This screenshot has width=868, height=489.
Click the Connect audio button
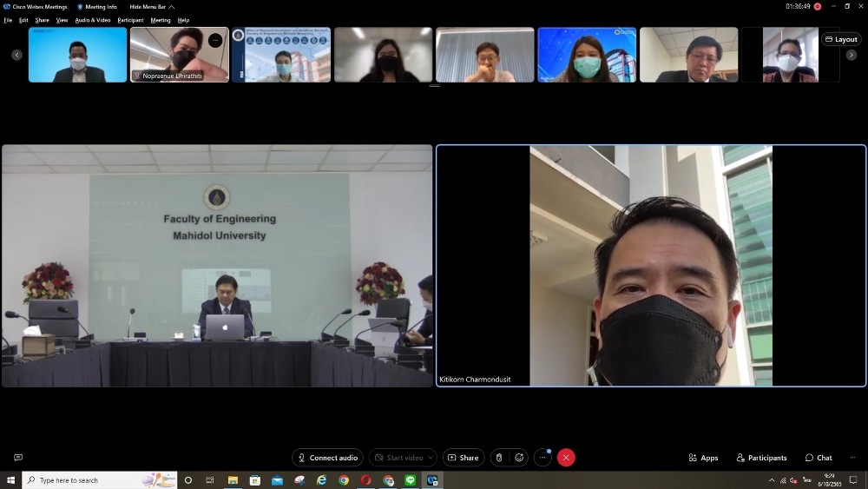tap(327, 458)
